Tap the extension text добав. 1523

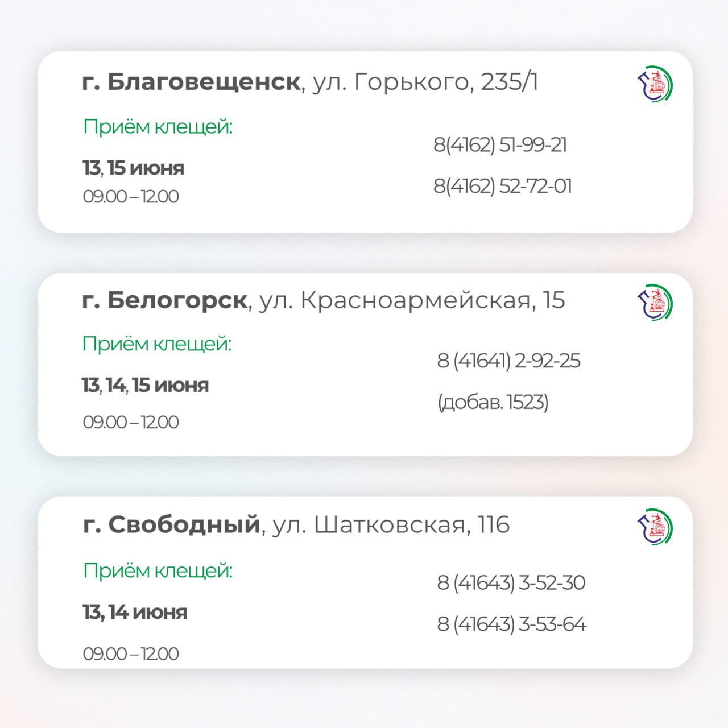493,402
